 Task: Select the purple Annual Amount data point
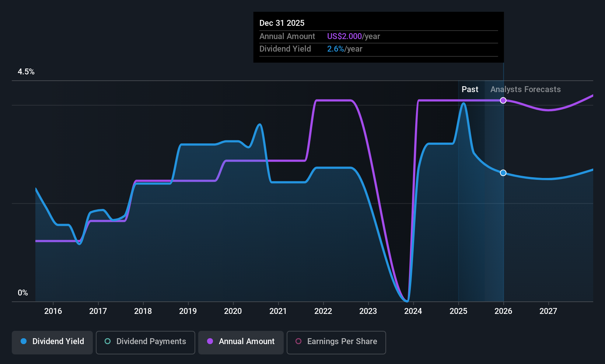point(503,101)
